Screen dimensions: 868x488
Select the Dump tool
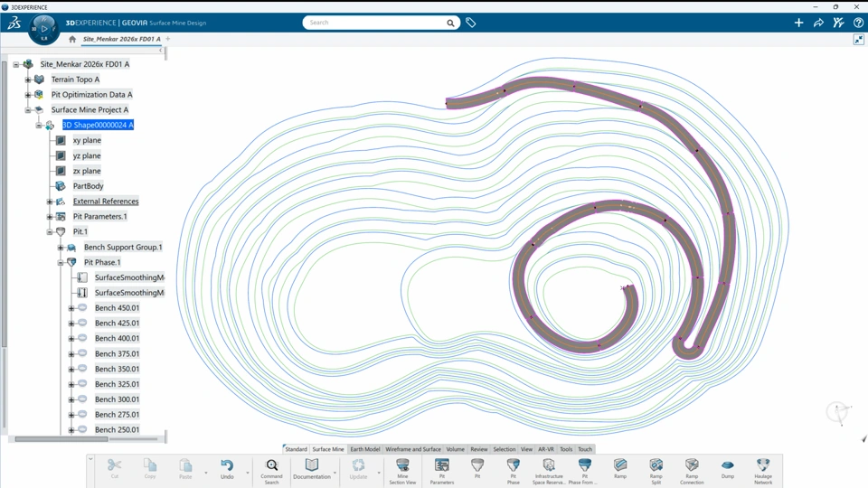coord(727,468)
